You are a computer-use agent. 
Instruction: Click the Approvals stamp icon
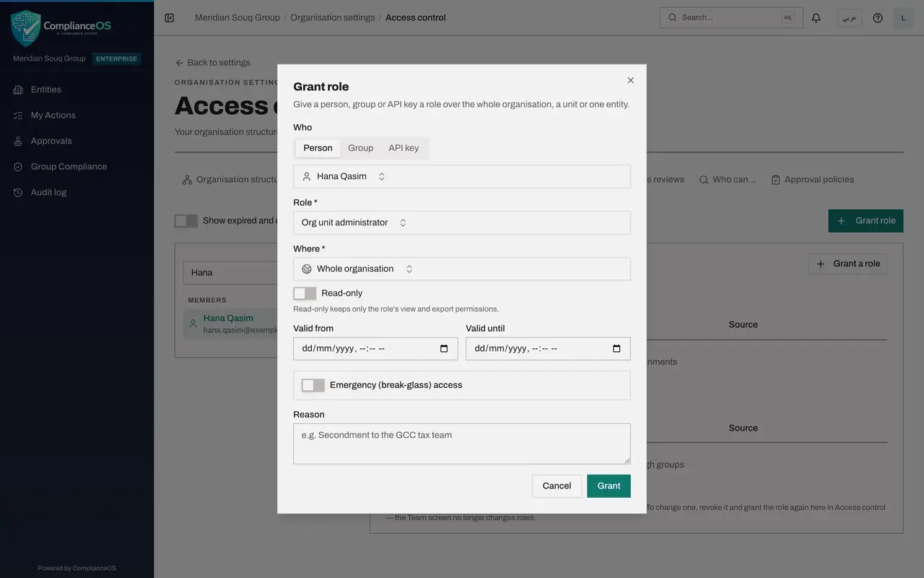click(x=18, y=141)
